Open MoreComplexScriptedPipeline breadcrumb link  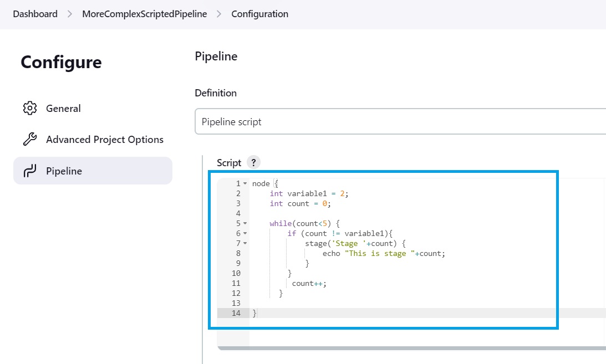pyautogui.click(x=145, y=14)
